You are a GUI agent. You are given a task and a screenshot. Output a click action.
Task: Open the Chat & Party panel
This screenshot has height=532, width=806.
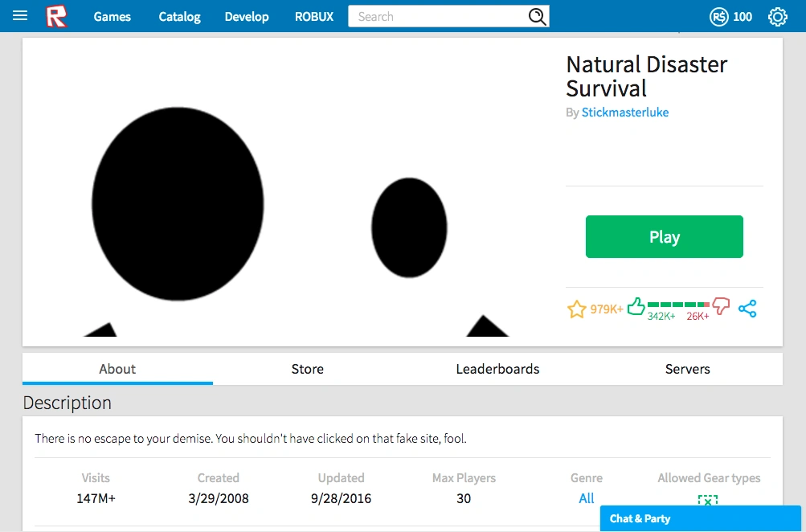point(700,518)
